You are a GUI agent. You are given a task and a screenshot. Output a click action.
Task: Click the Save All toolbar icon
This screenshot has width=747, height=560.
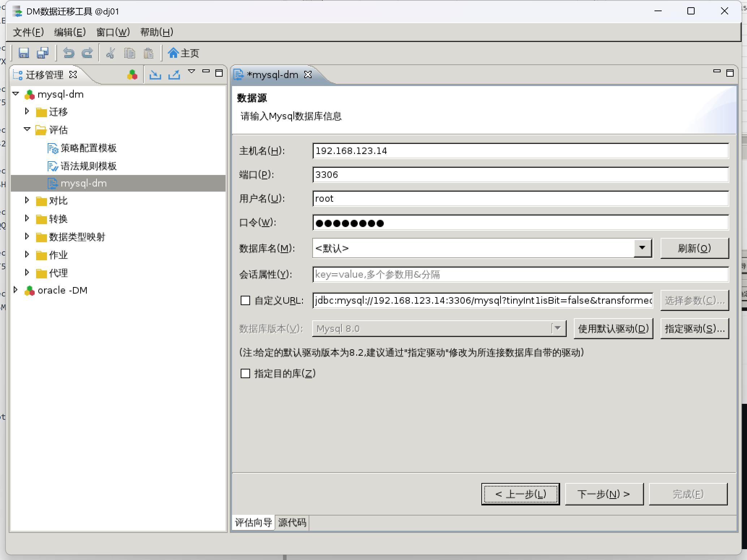click(x=43, y=53)
